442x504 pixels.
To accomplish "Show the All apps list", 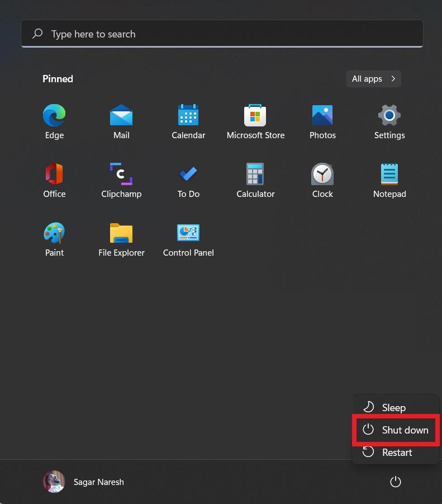I will pyautogui.click(x=374, y=79).
